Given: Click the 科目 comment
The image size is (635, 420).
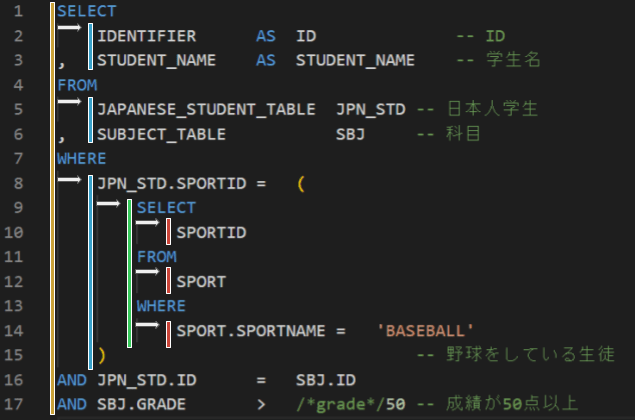Looking at the screenshot, I should (x=463, y=134).
